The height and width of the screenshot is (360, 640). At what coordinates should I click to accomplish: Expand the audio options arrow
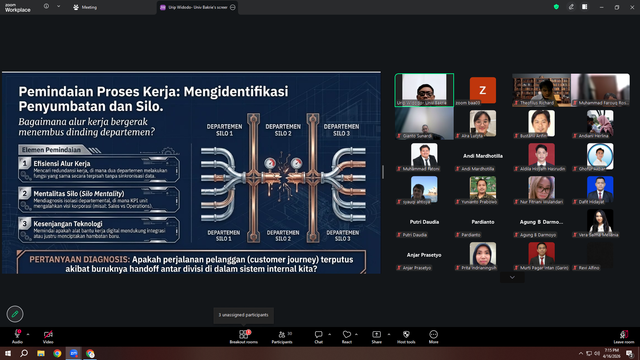(x=28, y=334)
